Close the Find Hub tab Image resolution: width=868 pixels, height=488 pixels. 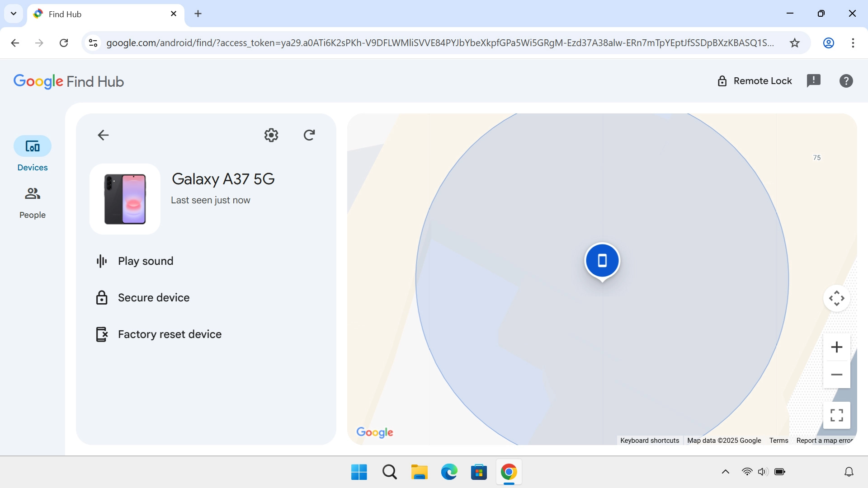click(174, 14)
